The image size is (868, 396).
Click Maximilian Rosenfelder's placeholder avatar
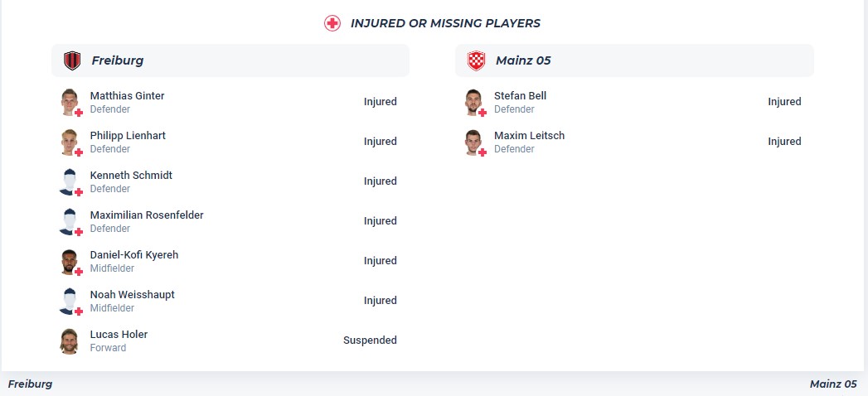pyautogui.click(x=69, y=220)
